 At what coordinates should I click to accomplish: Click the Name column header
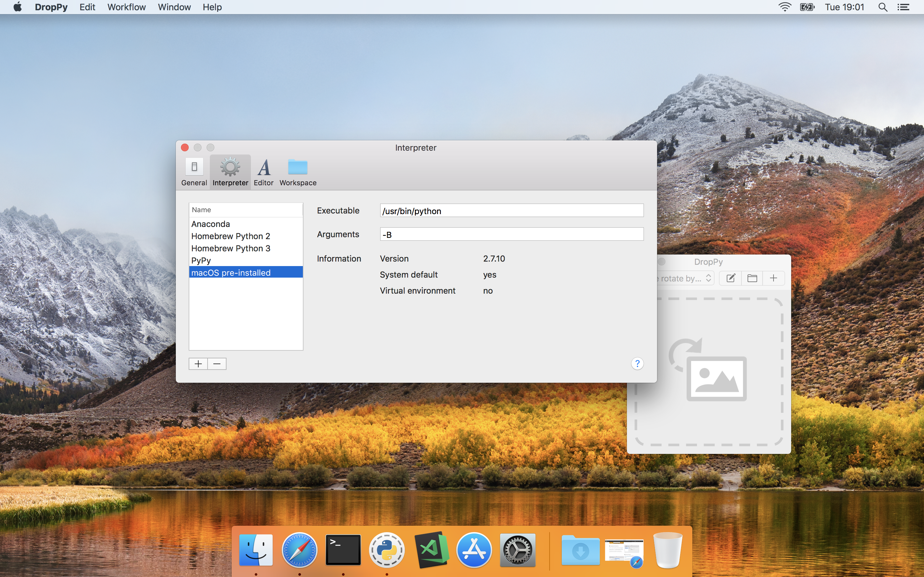[x=245, y=210]
